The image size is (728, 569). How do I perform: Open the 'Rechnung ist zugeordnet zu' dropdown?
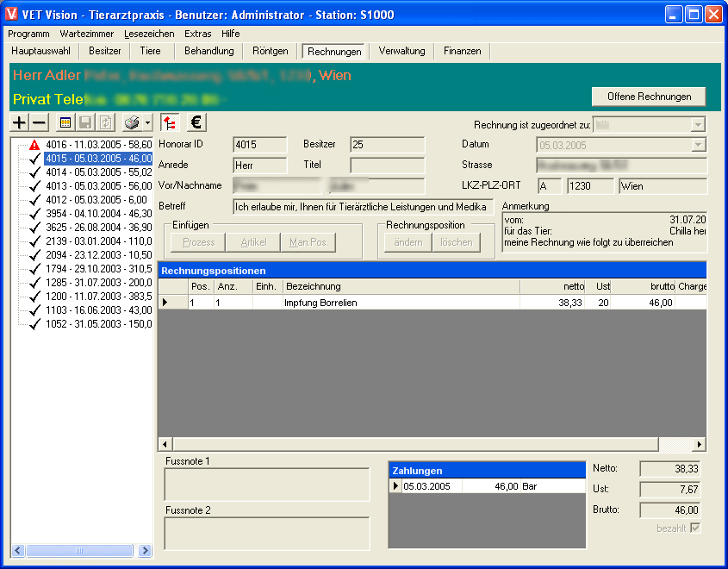(698, 125)
